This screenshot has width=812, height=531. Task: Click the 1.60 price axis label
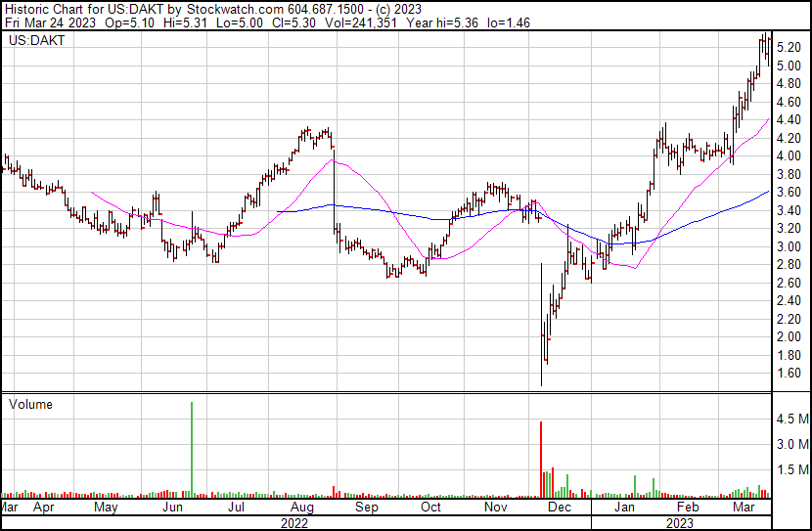point(789,374)
